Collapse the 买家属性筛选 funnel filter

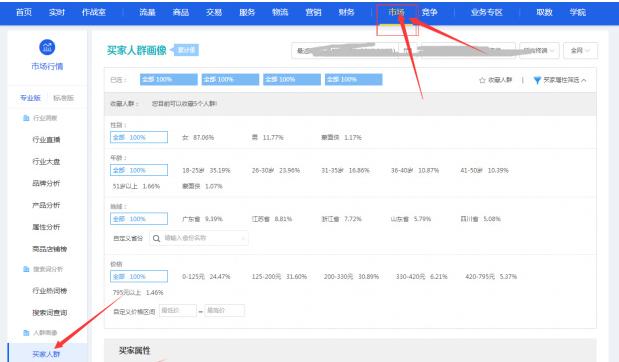click(x=560, y=80)
